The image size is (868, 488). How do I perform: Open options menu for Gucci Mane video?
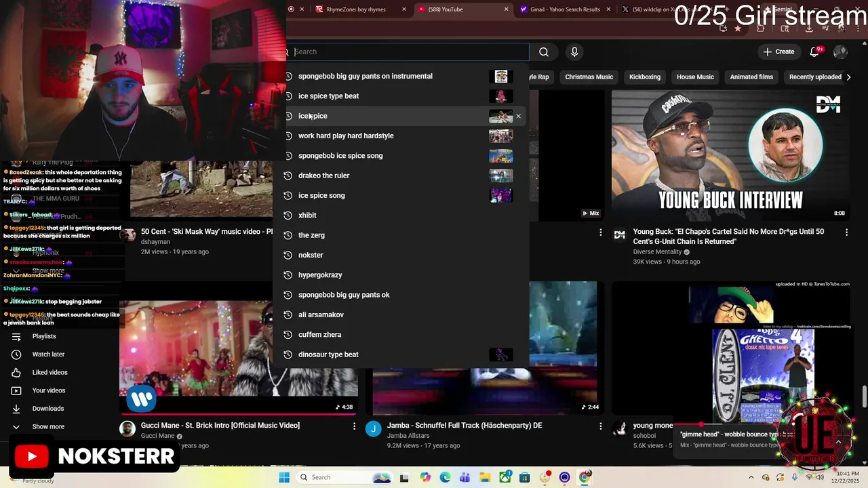click(x=354, y=426)
